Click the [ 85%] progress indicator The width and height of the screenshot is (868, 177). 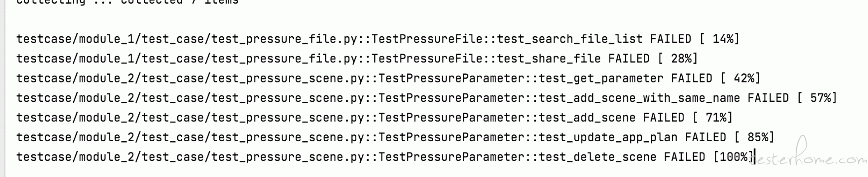pyautogui.click(x=754, y=138)
